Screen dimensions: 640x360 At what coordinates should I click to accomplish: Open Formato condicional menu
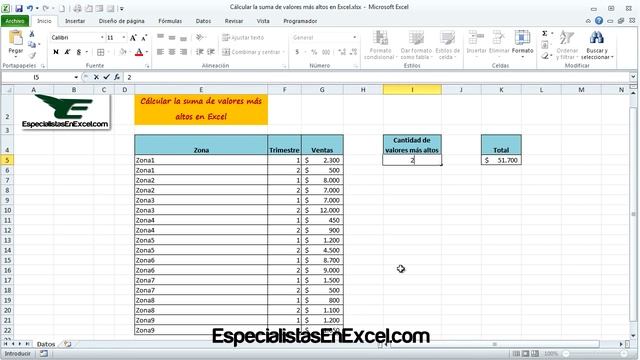tap(380, 45)
